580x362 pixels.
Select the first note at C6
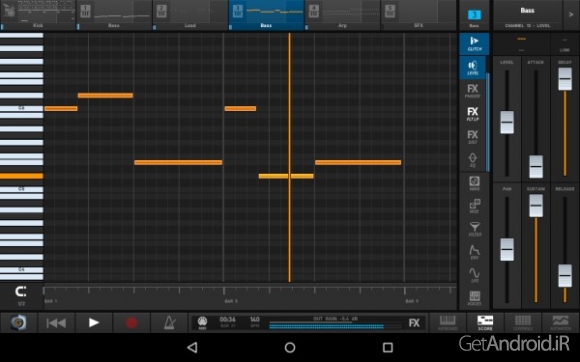click(61, 108)
